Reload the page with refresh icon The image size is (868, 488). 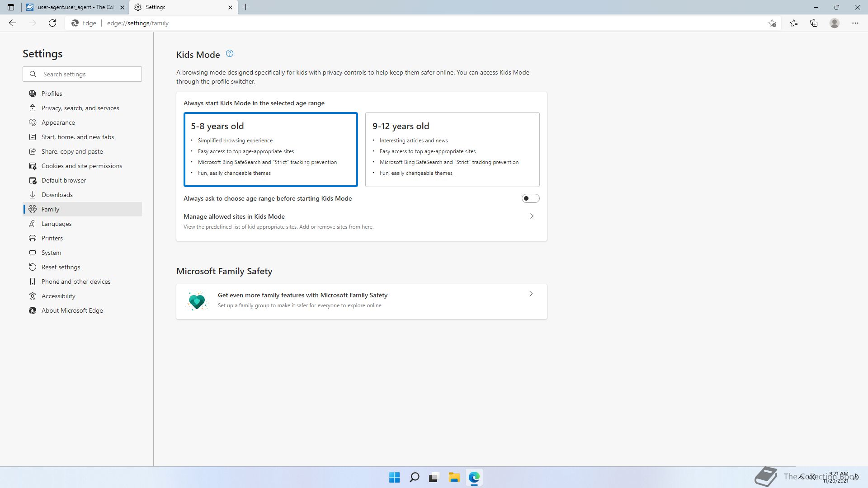(x=52, y=23)
